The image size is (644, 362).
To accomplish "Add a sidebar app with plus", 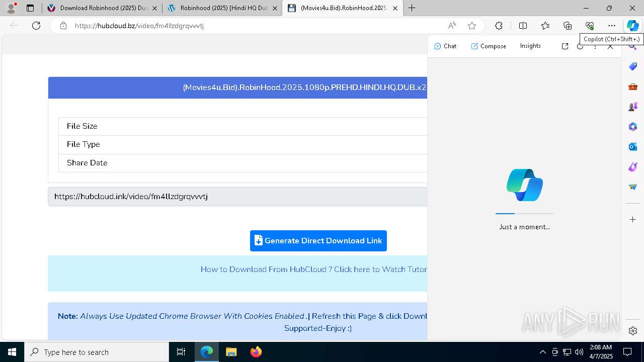I will [633, 220].
